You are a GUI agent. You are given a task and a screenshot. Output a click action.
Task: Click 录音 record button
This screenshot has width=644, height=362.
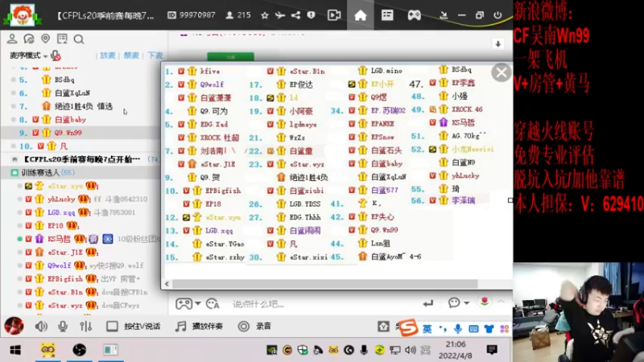(254, 327)
